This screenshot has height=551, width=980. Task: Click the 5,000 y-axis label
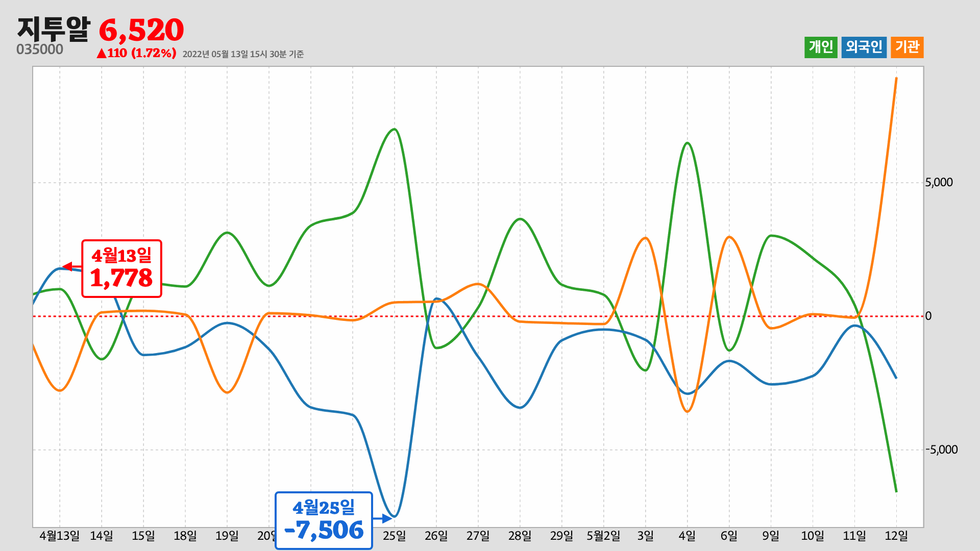click(939, 183)
